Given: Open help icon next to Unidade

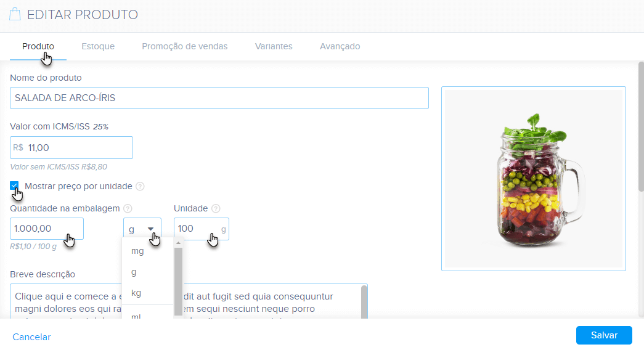Looking at the screenshot, I should pyautogui.click(x=216, y=208).
